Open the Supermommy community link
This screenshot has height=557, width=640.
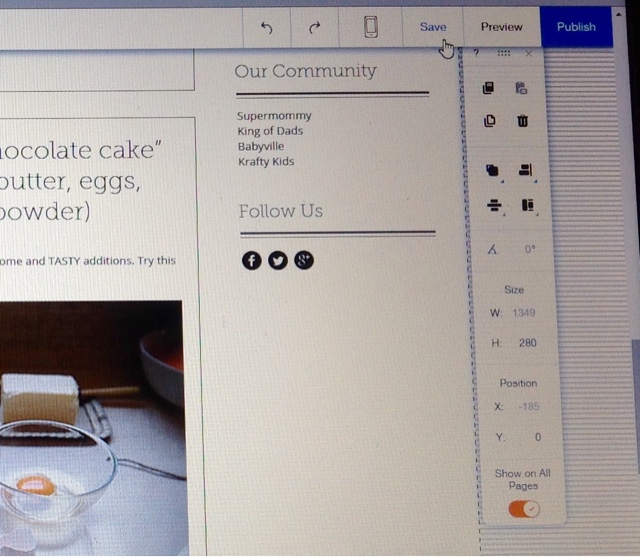(x=274, y=116)
